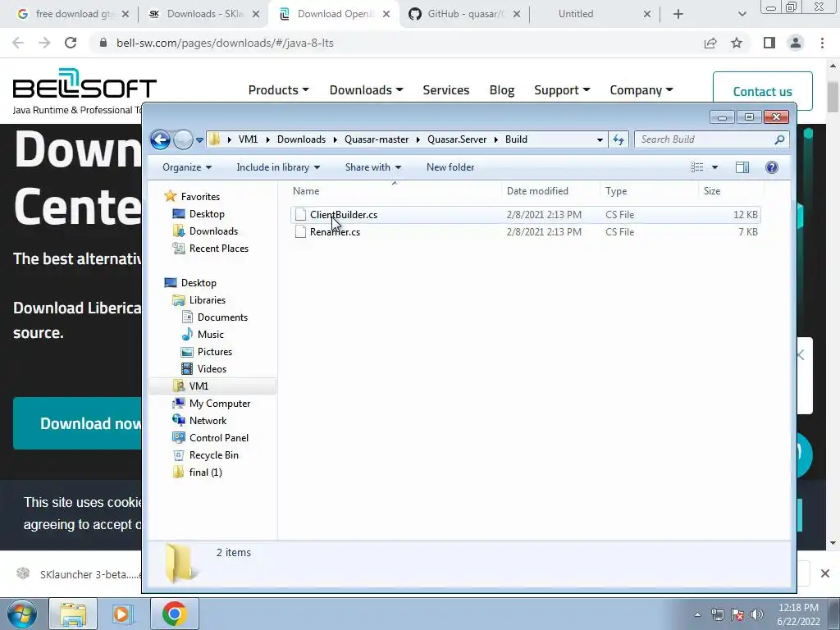
Task: Open Chrome tab search chevron
Action: [742, 15]
